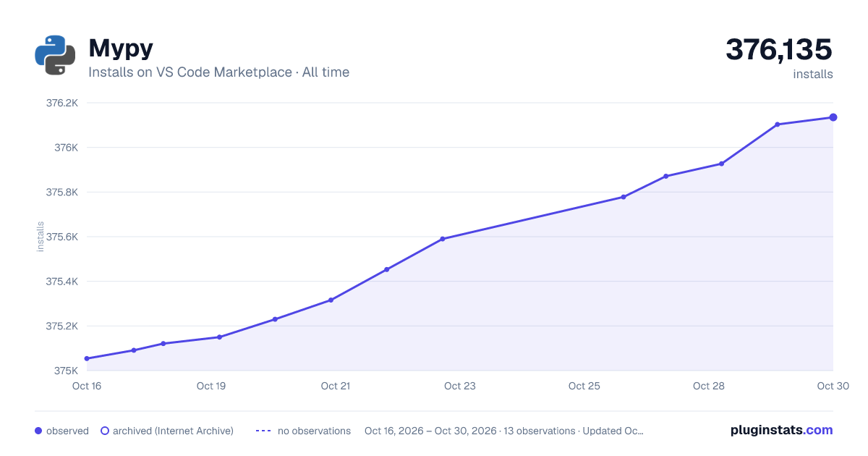
Task: Click the 'archived (Internet Archive)' legend text
Action: pyautogui.click(x=173, y=431)
